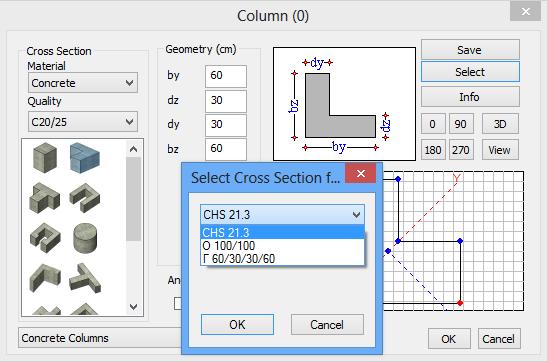Pick the angled wall section icon
547x362 pixels.
[x=45, y=278]
